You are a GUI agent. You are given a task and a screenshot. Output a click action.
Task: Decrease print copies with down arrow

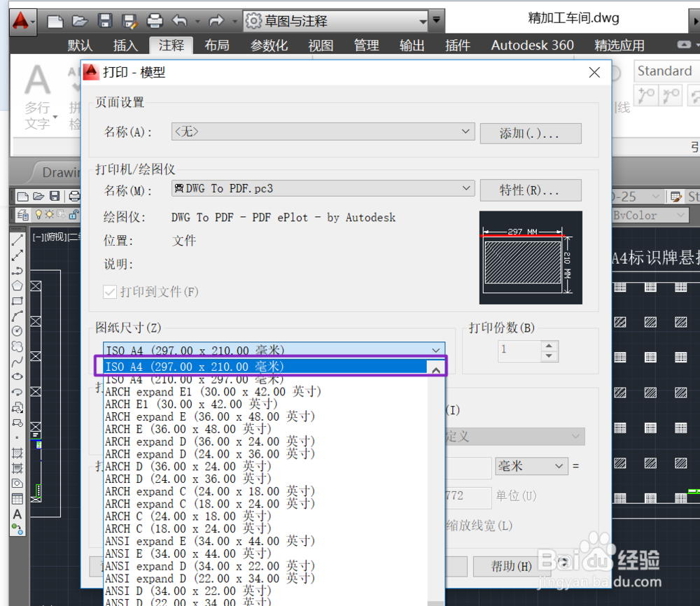coord(549,356)
